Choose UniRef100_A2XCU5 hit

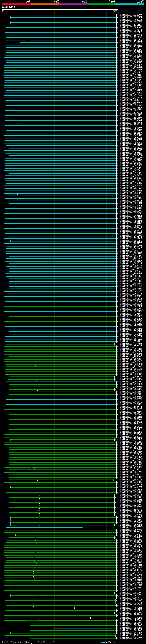pos(131,374)
